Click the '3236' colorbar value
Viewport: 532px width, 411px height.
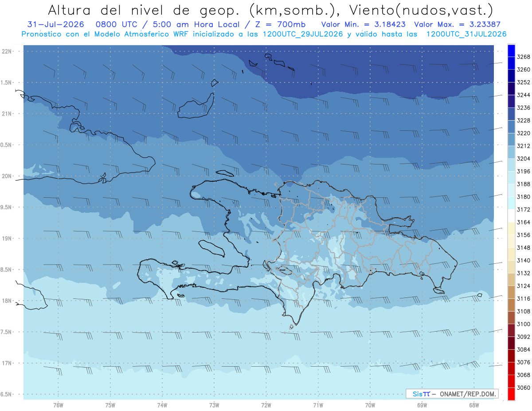click(524, 108)
